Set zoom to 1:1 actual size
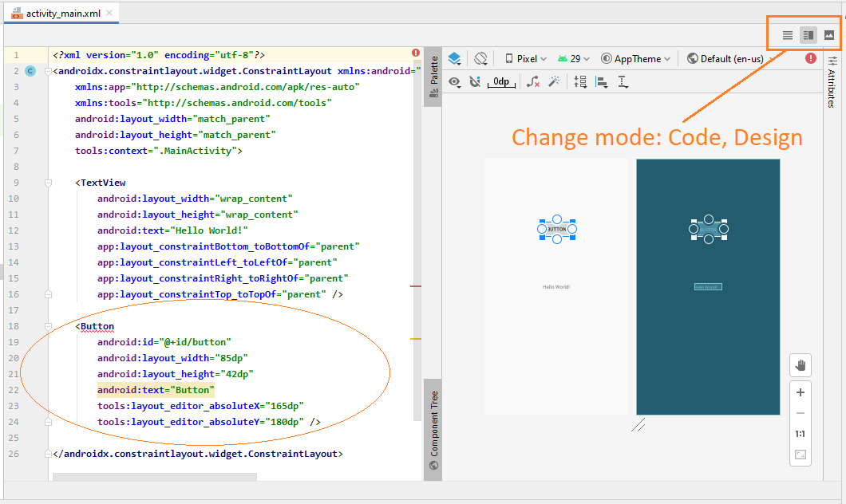 pyautogui.click(x=801, y=434)
